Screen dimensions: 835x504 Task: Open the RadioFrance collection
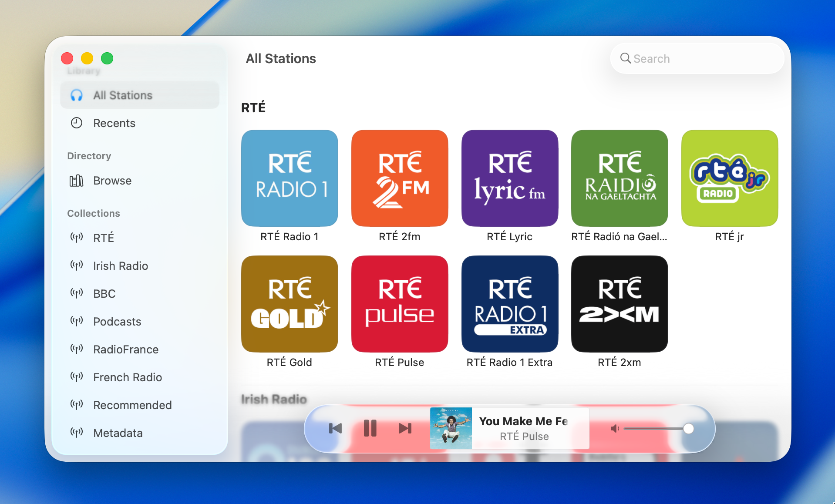coord(140,349)
